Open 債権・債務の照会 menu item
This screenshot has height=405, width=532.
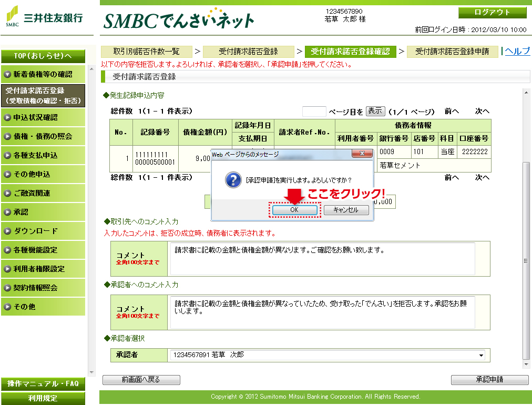(x=43, y=136)
